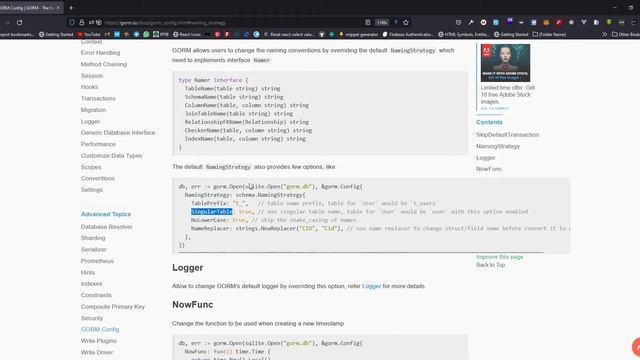This screenshot has height=360, width=640.
Task: Open the Firebase Authentication bookmark
Action: [x=408, y=34]
